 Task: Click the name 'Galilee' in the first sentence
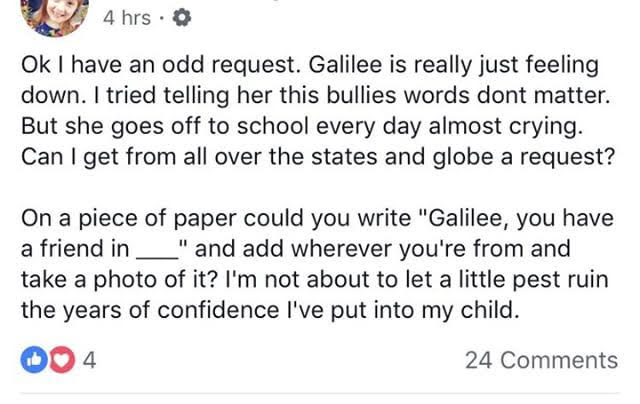[x=346, y=64]
